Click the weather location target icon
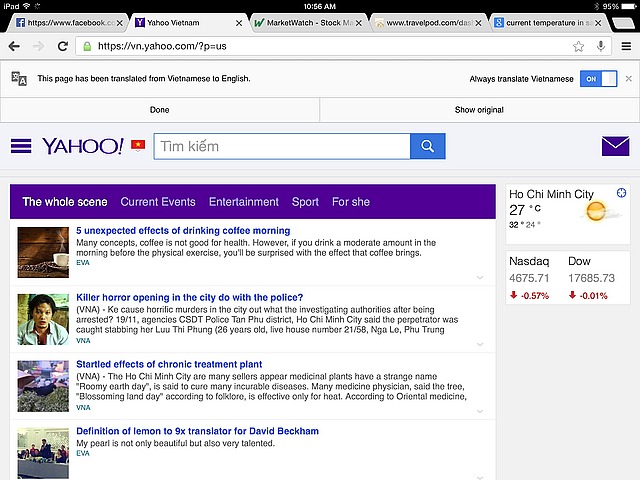Screen dimensions: 640x480 coord(621,193)
